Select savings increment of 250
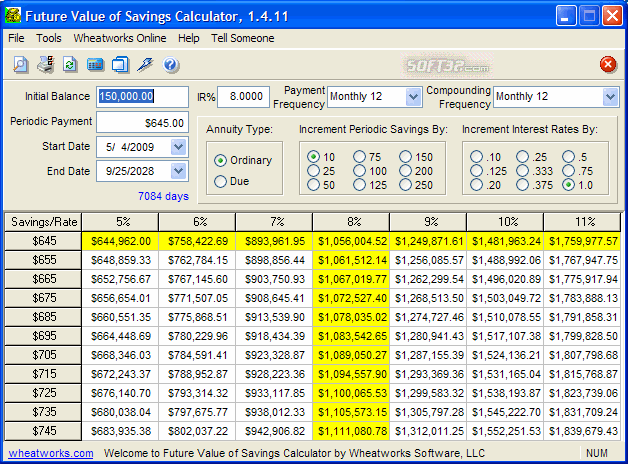This screenshot has width=628, height=464. 416,185
